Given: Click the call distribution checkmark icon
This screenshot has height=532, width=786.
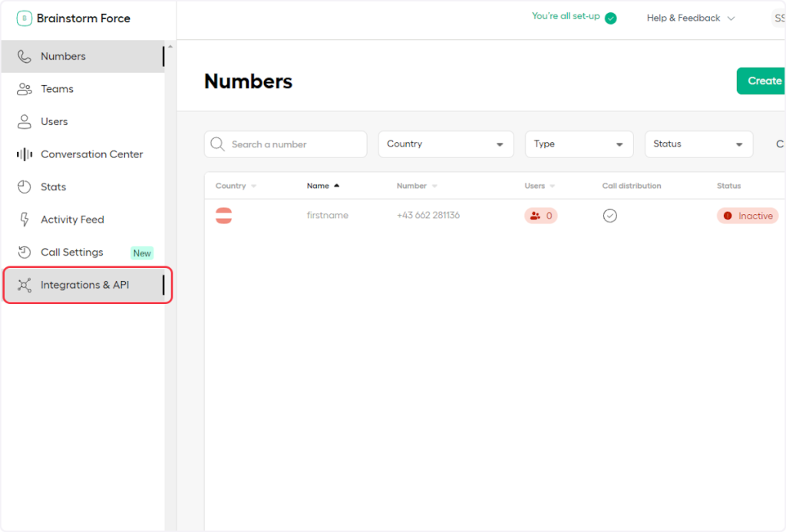Looking at the screenshot, I should (609, 216).
